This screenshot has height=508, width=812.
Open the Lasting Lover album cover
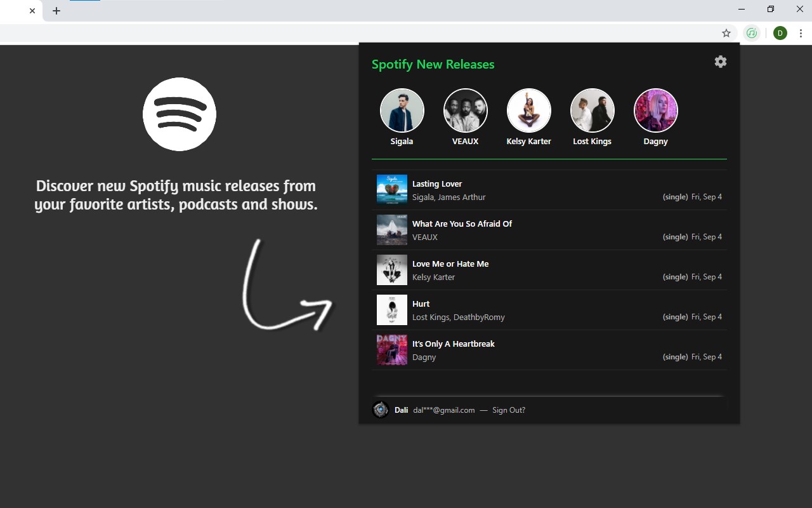click(x=391, y=190)
